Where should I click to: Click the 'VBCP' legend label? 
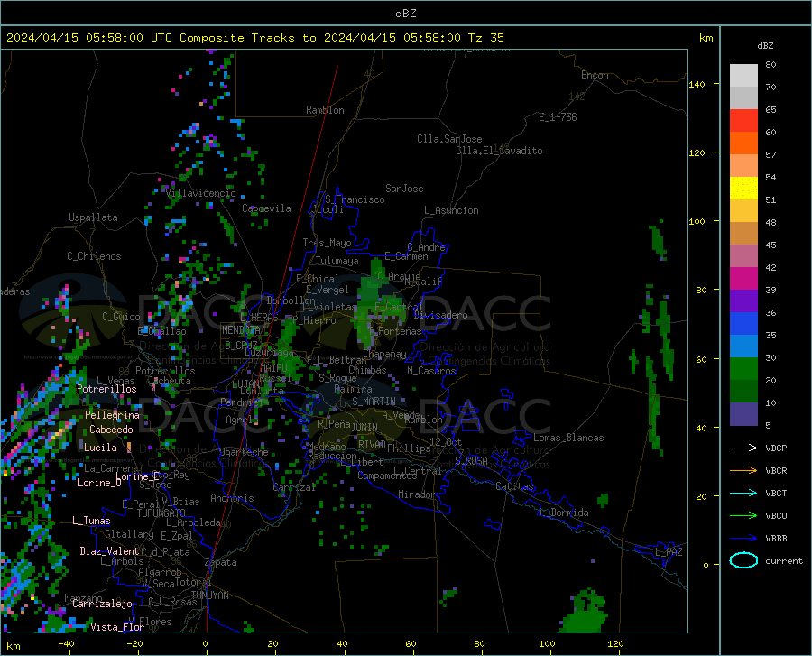[x=776, y=448]
